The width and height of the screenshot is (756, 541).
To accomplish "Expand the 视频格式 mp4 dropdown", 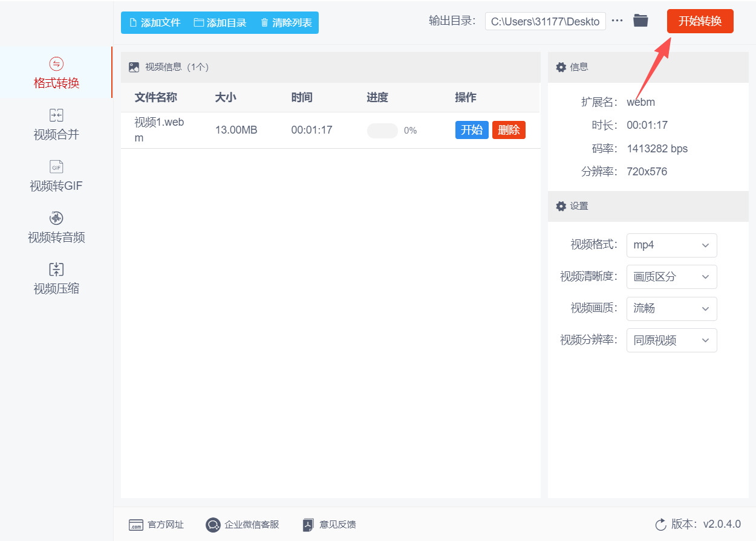I will 671,245.
